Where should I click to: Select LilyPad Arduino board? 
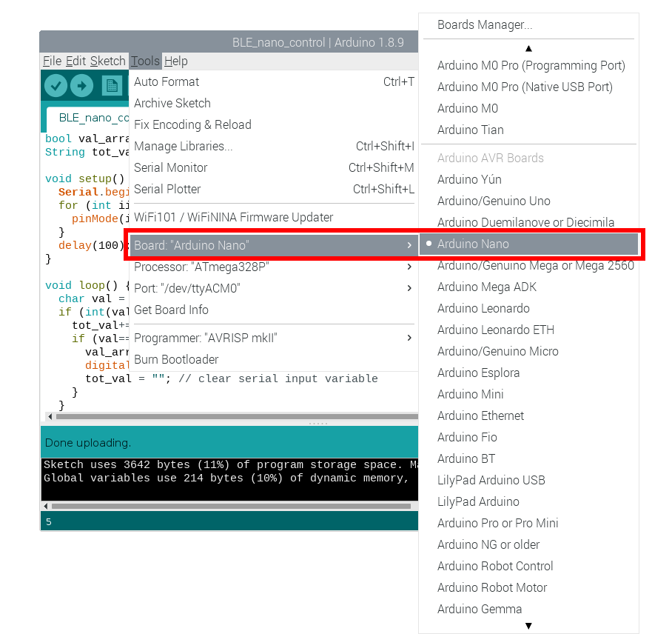click(x=528, y=501)
